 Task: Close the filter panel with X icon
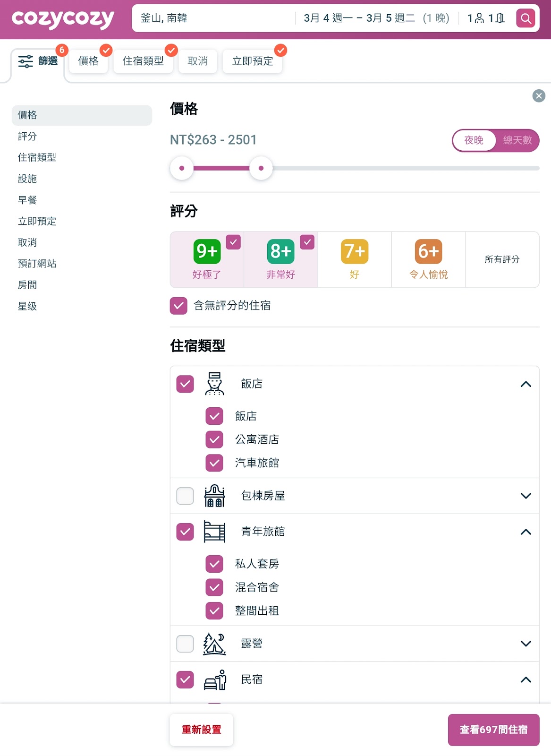click(x=539, y=96)
